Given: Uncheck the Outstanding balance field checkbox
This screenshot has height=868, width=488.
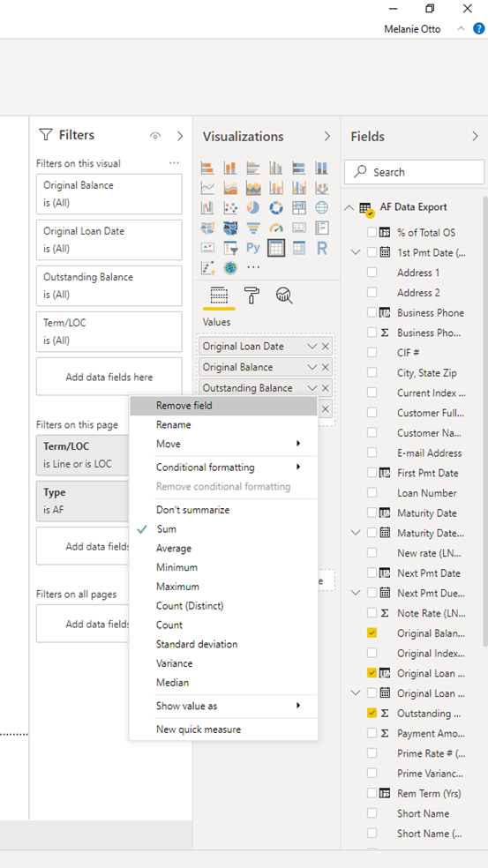Looking at the screenshot, I should click(x=372, y=713).
